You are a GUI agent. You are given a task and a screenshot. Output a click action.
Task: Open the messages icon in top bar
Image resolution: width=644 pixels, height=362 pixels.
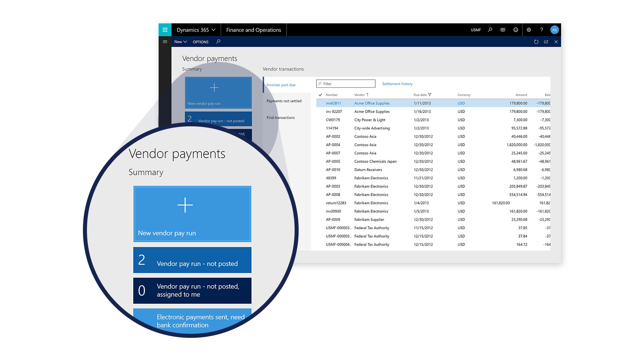pos(503,30)
